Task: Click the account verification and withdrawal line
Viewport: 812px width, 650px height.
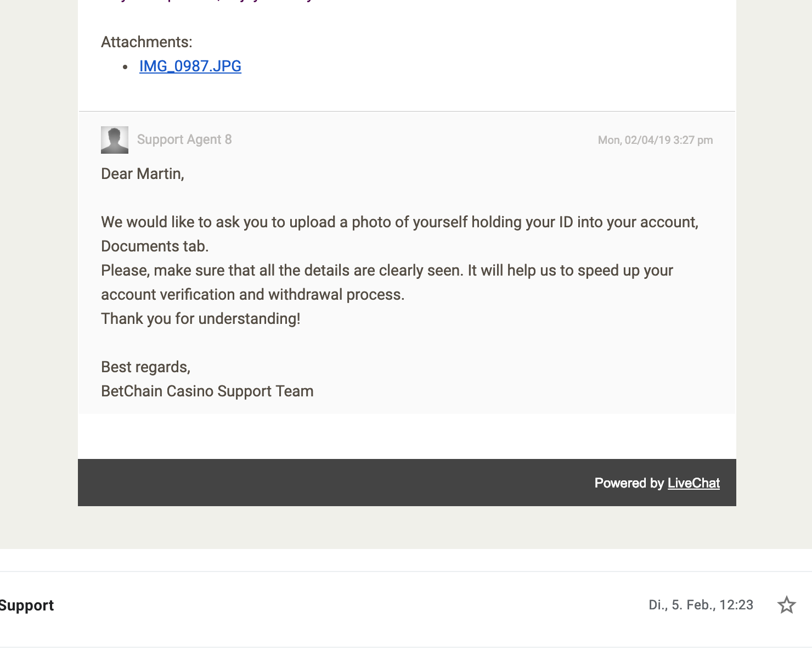Action: click(x=253, y=295)
